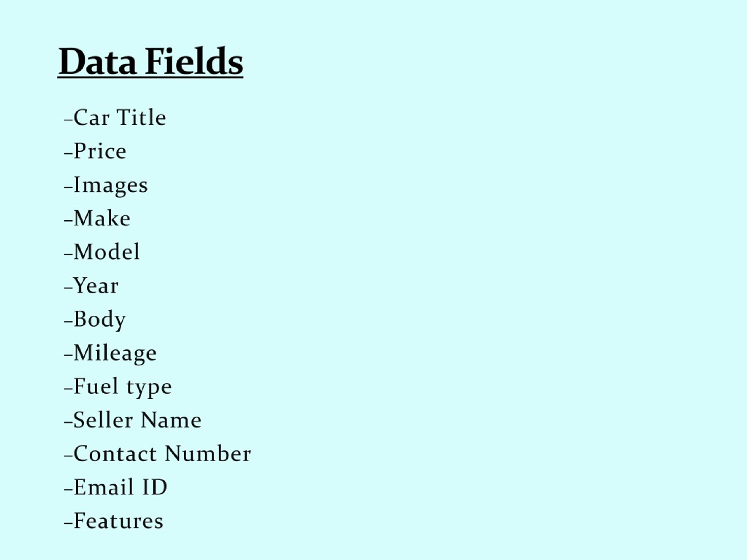The height and width of the screenshot is (560, 747).
Task: Select the Car Title list item
Action: (115, 118)
